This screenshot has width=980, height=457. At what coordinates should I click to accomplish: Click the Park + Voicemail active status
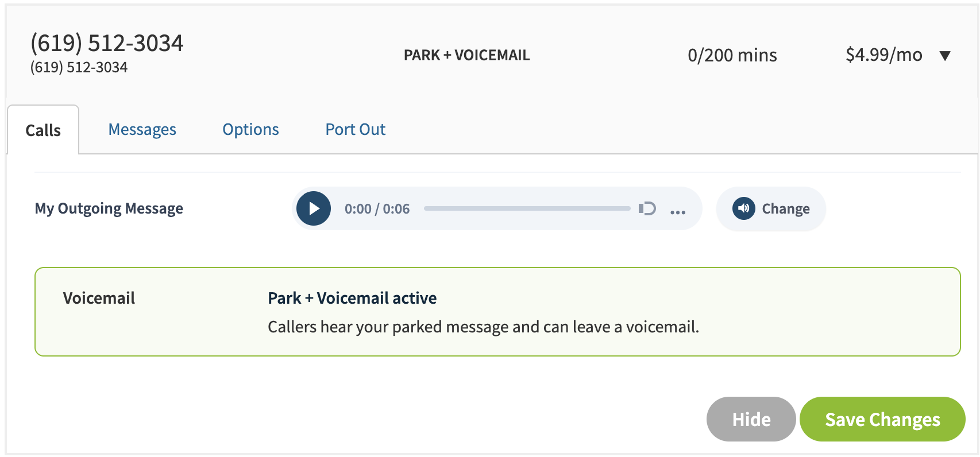coord(352,298)
